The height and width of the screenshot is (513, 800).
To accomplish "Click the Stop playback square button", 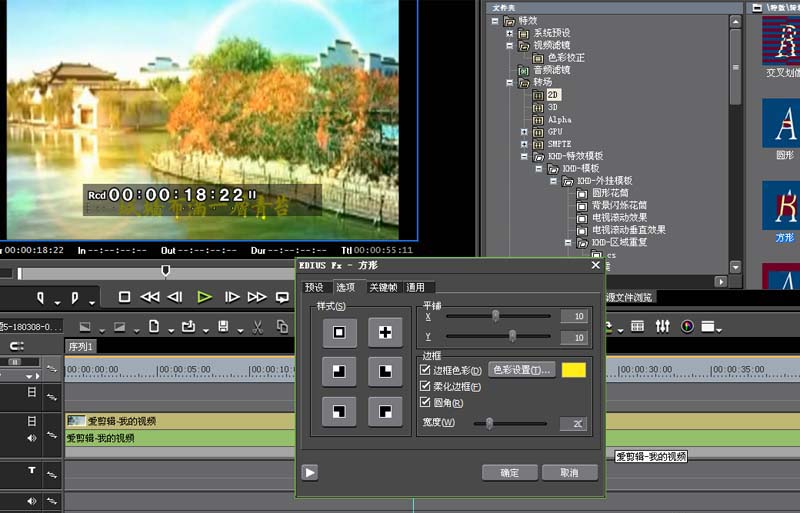I will point(124,297).
